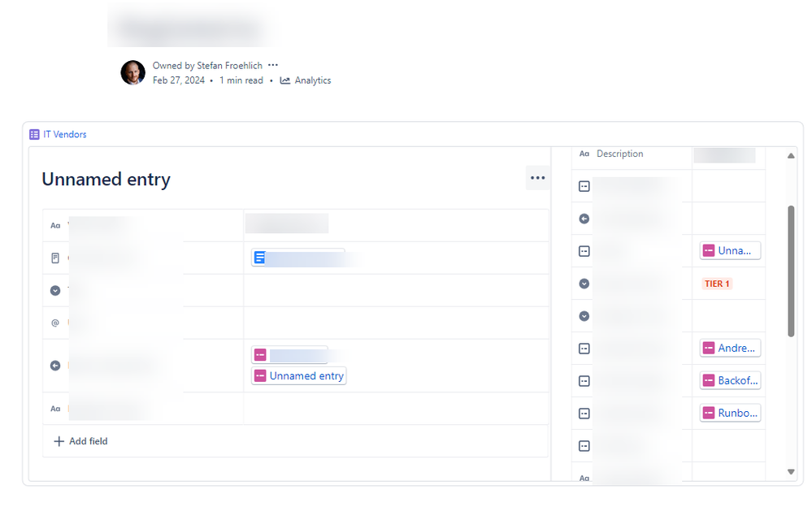Open the owner options ellipsis next to Stefan Froehlich
The image size is (812, 507).
click(x=273, y=65)
